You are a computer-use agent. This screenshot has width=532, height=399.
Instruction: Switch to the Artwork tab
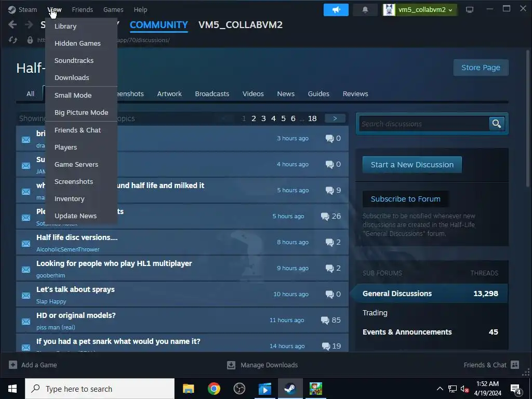pos(169,94)
